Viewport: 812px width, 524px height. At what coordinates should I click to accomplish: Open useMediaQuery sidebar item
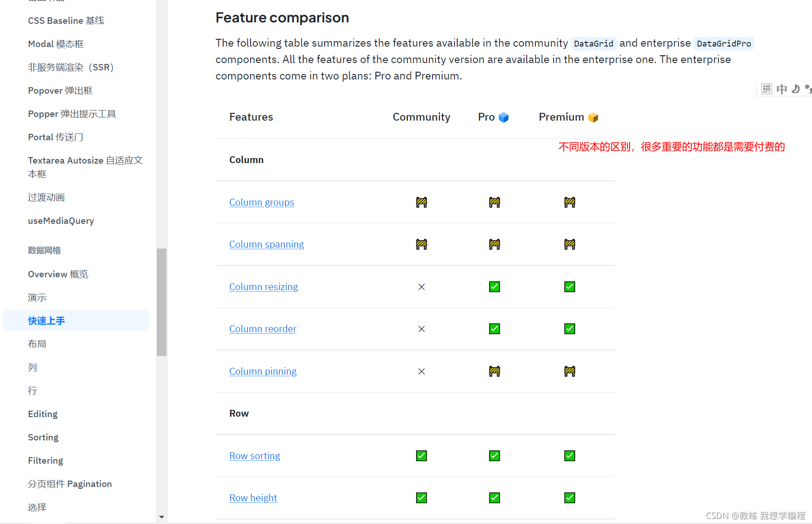click(61, 221)
